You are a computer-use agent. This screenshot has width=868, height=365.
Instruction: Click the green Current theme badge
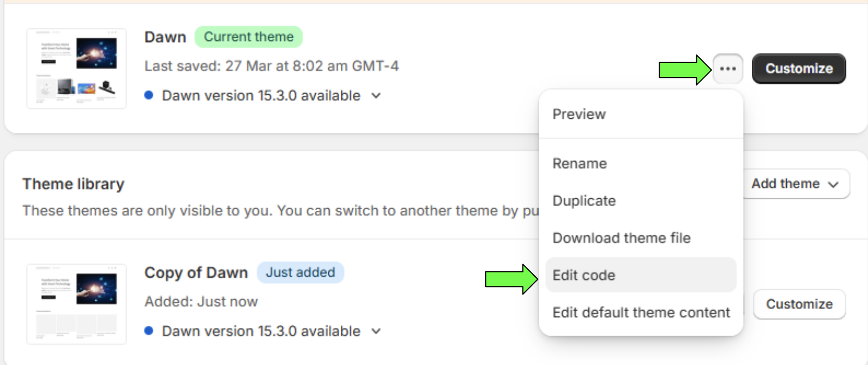(x=249, y=37)
